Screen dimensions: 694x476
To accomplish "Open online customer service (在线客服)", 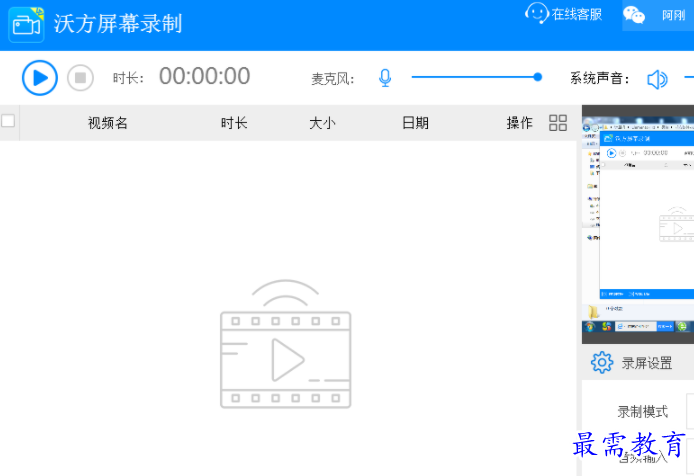I will 563,14.
